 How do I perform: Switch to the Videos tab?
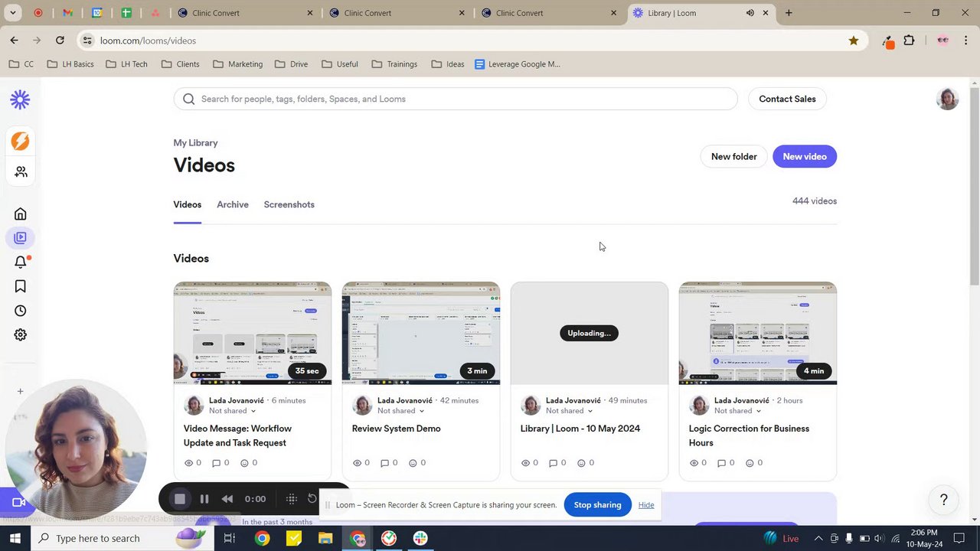tap(188, 204)
